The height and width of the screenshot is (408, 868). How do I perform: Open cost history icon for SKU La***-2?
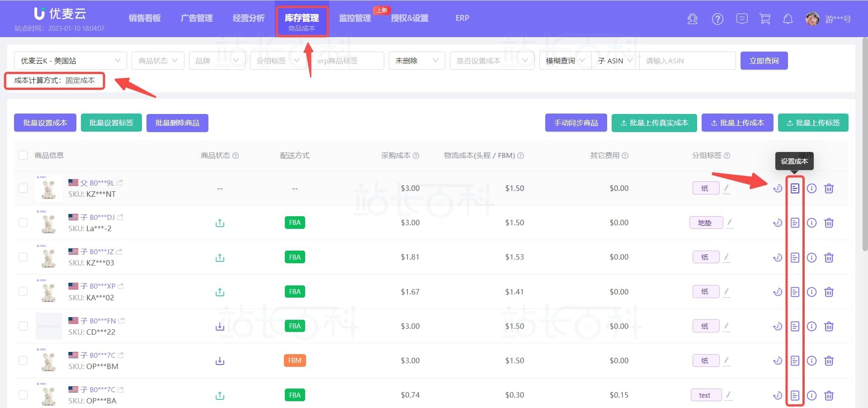777,223
